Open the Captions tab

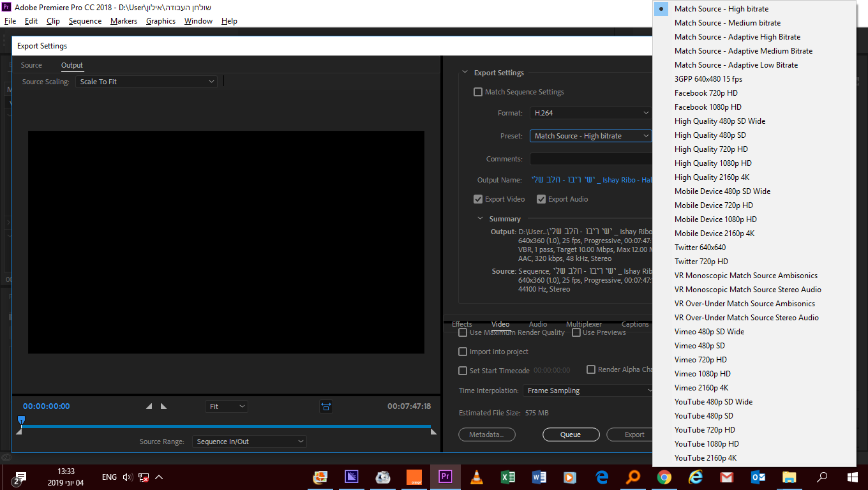635,324
